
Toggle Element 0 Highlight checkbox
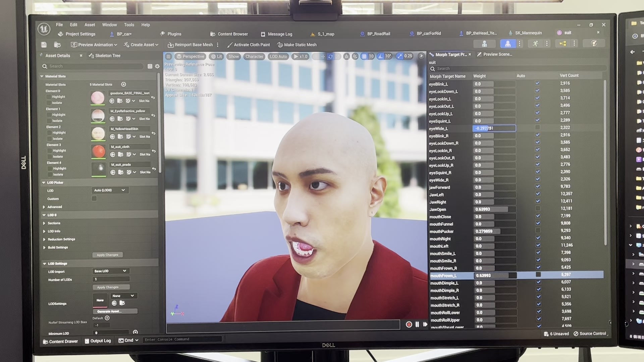(x=49, y=97)
